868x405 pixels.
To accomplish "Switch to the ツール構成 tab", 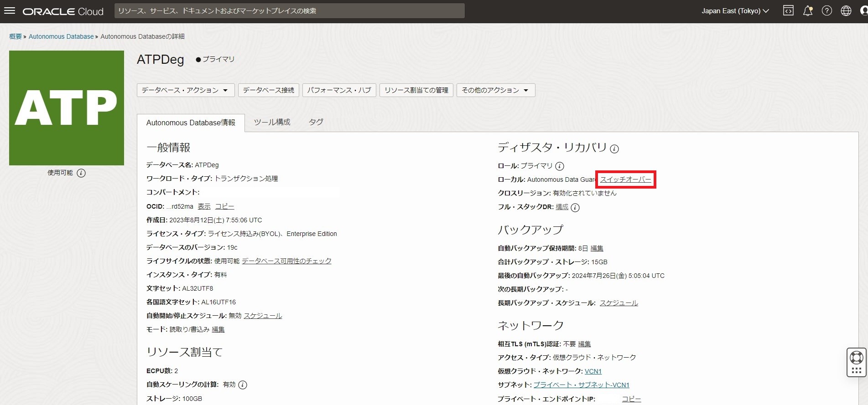I will (x=272, y=122).
